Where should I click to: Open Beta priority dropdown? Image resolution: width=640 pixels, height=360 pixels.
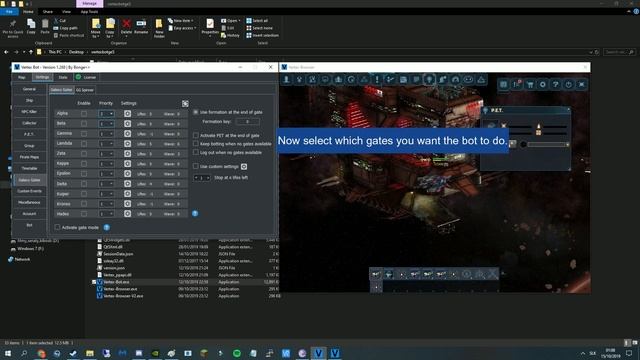pyautogui.click(x=106, y=124)
